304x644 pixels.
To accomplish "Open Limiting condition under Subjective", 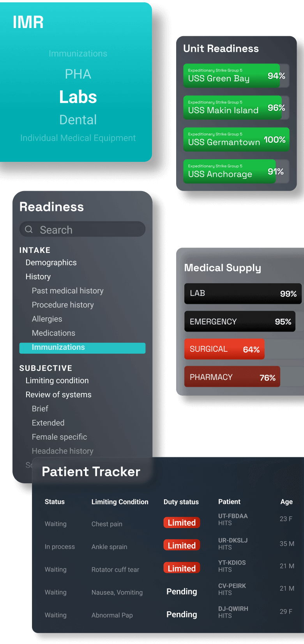I will coord(57,381).
